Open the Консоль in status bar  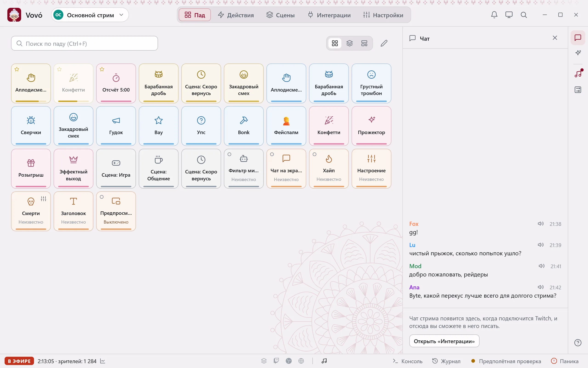408,361
